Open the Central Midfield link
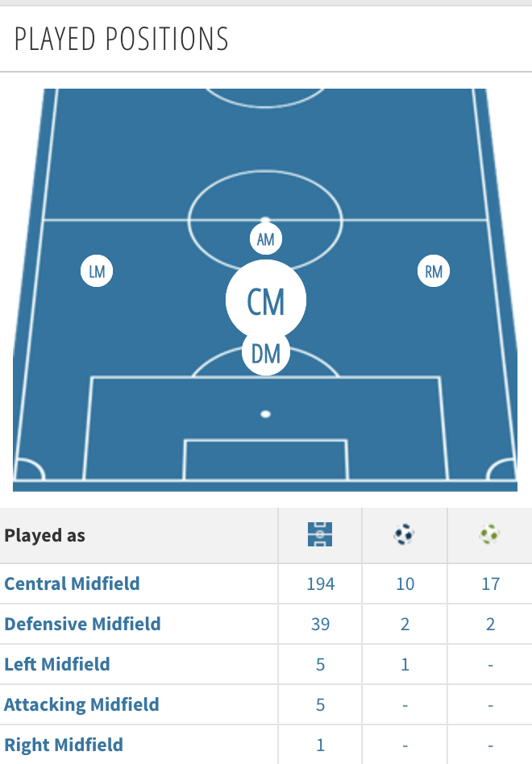532x764 pixels. (x=72, y=583)
